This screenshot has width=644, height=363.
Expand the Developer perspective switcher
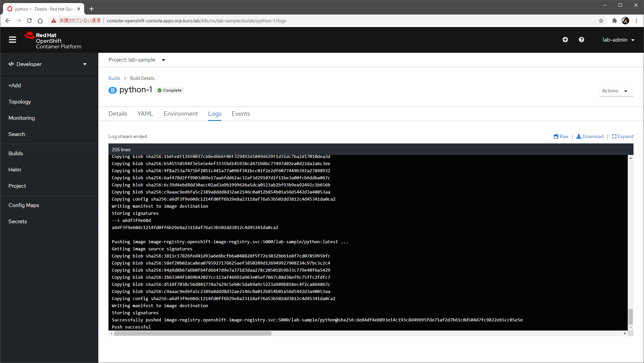coord(48,64)
